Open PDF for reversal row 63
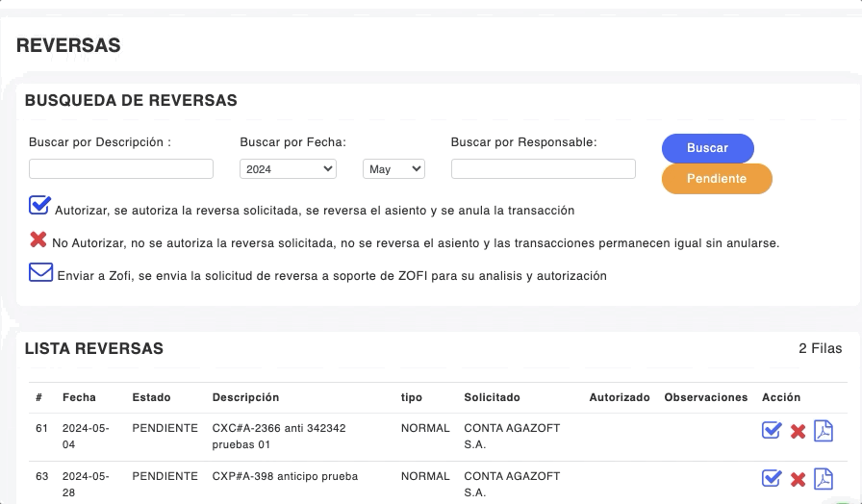 [x=824, y=478]
